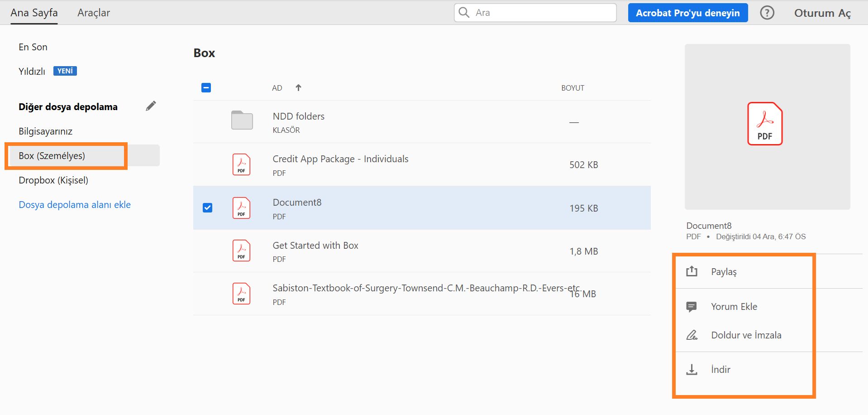The image size is (868, 415).
Task: Toggle the AD column sort arrow
Action: coord(298,87)
